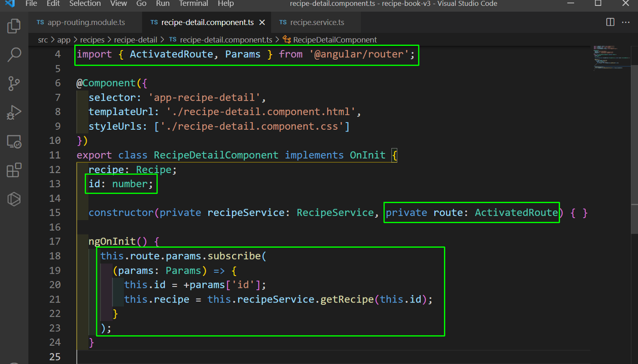Click the 'OnInit' interface name
Viewport: 638px width, 364px height.
coord(367,155)
